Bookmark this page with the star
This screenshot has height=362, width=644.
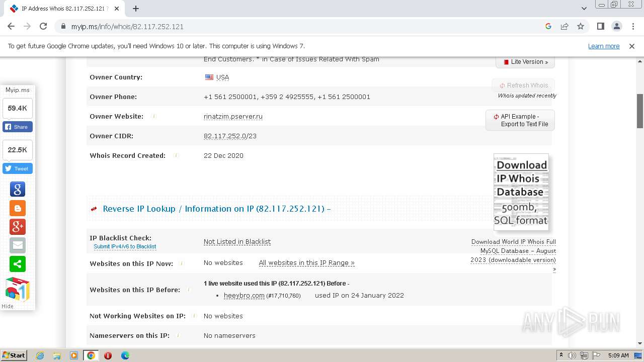click(x=581, y=27)
